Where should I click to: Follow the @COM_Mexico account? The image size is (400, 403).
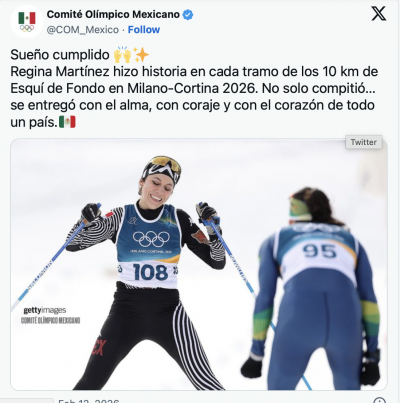click(144, 30)
